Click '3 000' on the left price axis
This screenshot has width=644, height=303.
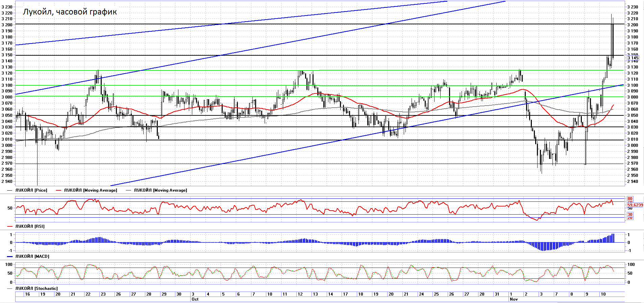click(7, 145)
